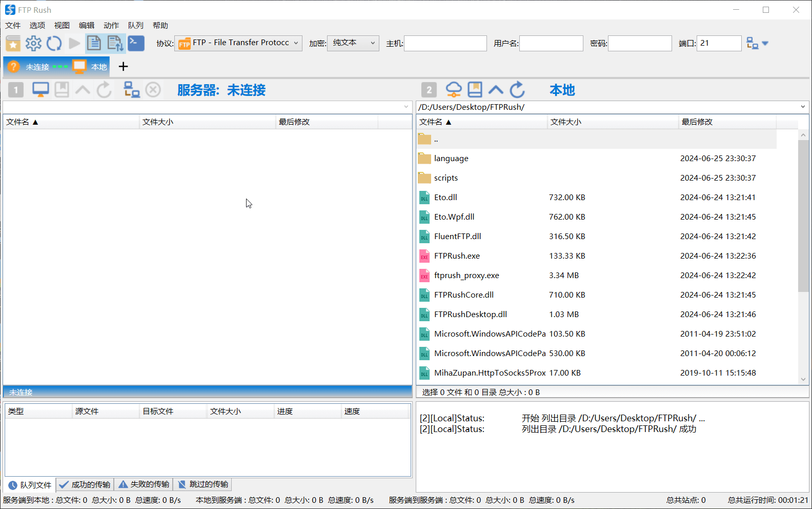The image size is (812, 509).
Task: Sort right pane by 最后修改 column
Action: (x=727, y=122)
